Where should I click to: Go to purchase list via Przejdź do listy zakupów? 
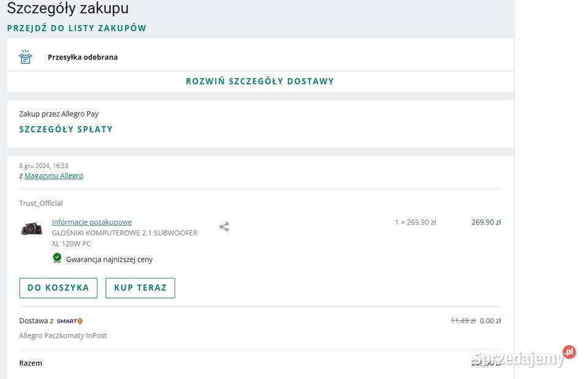77,28
